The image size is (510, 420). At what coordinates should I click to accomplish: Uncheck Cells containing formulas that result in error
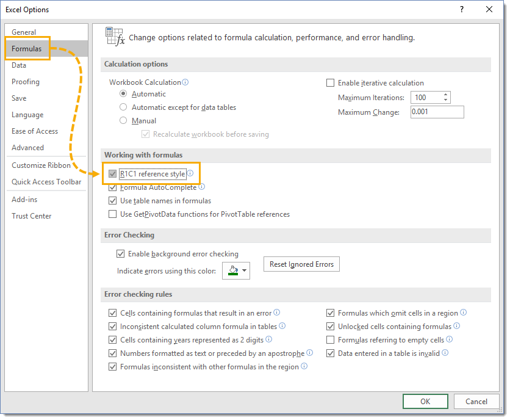point(112,313)
